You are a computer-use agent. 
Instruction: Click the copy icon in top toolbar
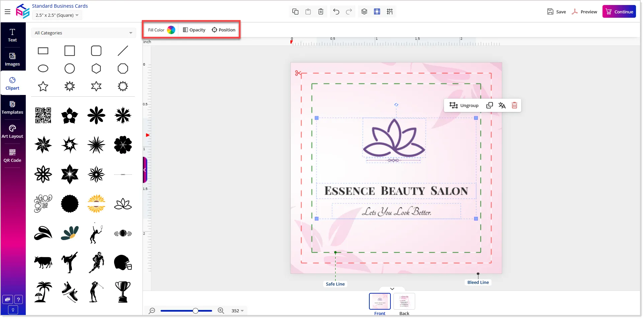[x=295, y=12]
